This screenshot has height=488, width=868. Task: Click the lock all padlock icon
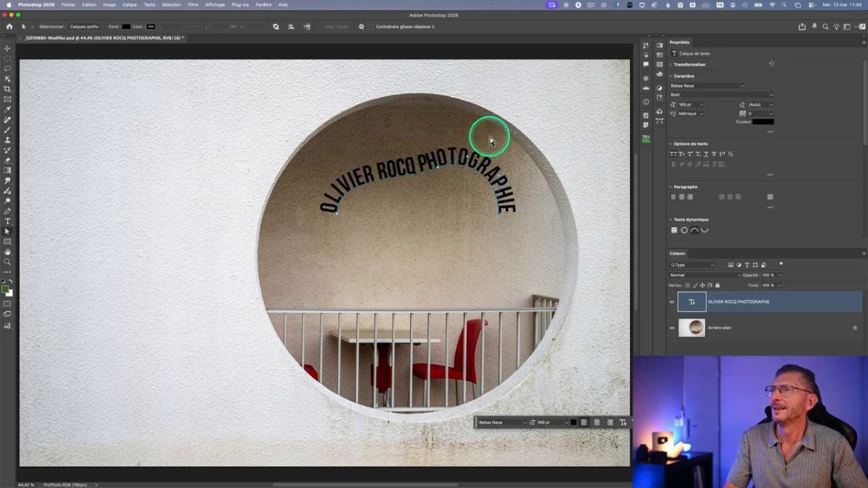718,286
